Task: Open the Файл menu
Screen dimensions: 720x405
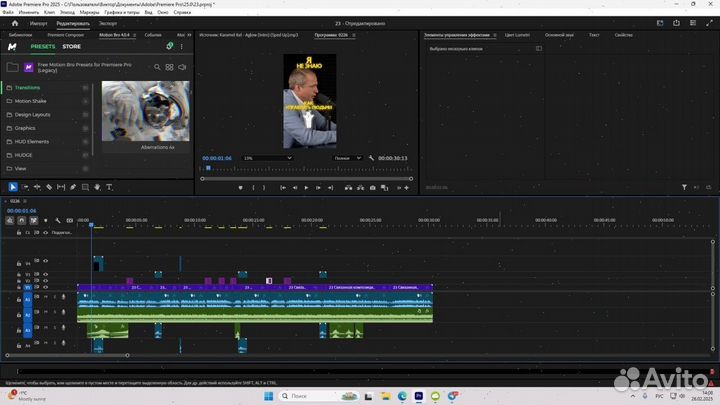Action: [8, 12]
